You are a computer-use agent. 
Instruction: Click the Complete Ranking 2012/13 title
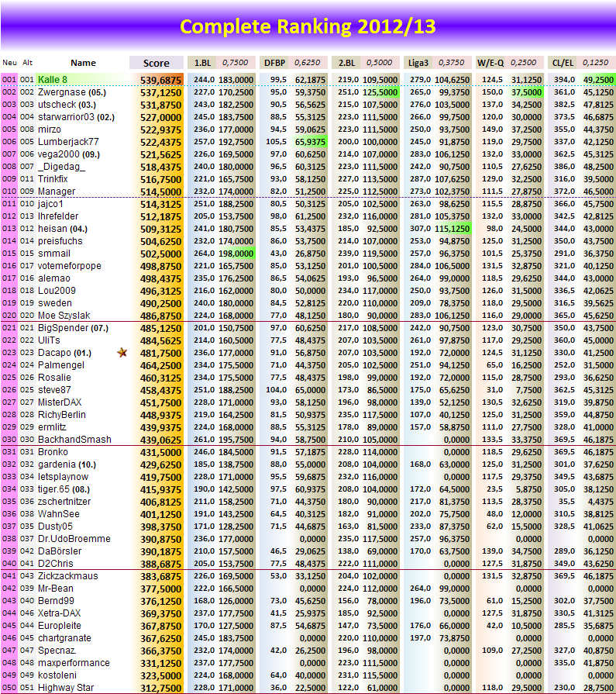(x=308, y=26)
